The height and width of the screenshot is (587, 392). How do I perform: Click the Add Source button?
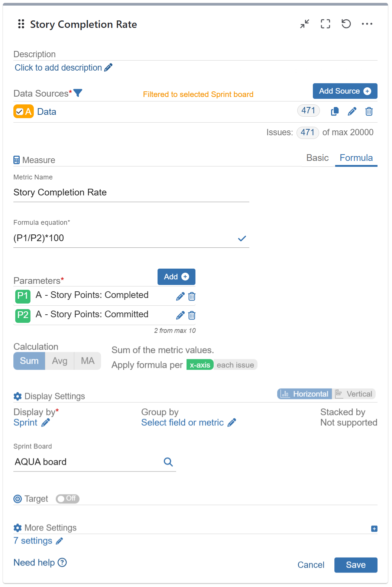(x=345, y=91)
